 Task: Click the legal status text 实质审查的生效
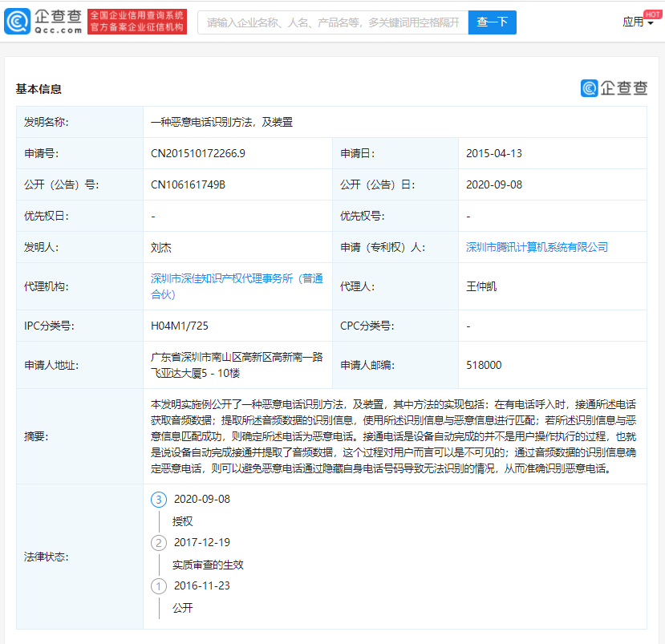[x=208, y=565]
